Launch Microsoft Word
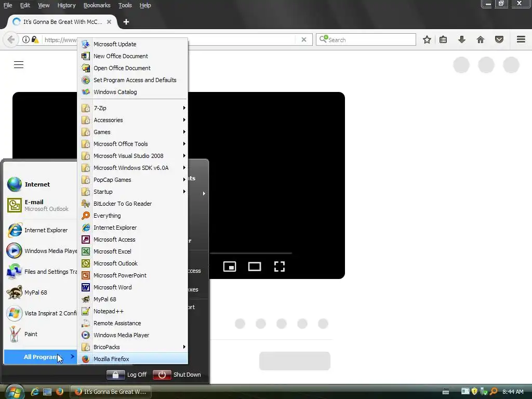This screenshot has width=532, height=399. (132, 287)
